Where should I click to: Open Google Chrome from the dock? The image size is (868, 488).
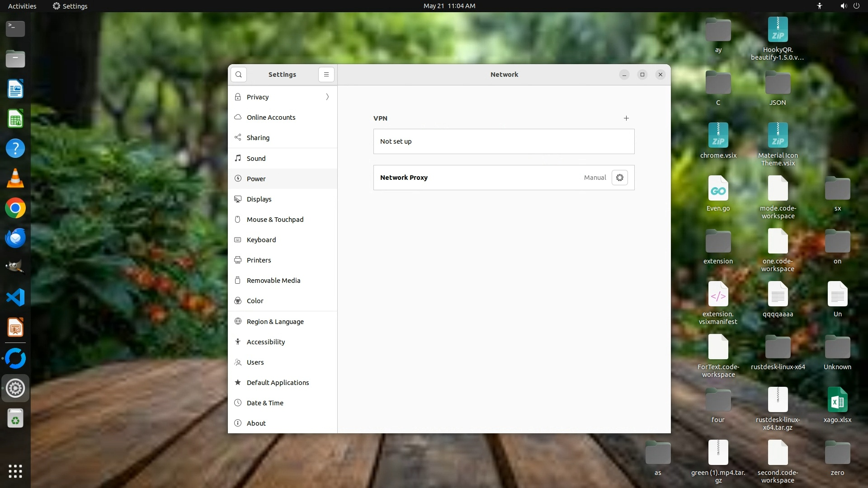(x=15, y=208)
